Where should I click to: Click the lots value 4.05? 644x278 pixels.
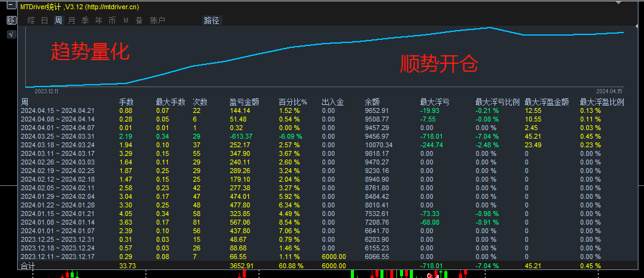pos(125,214)
